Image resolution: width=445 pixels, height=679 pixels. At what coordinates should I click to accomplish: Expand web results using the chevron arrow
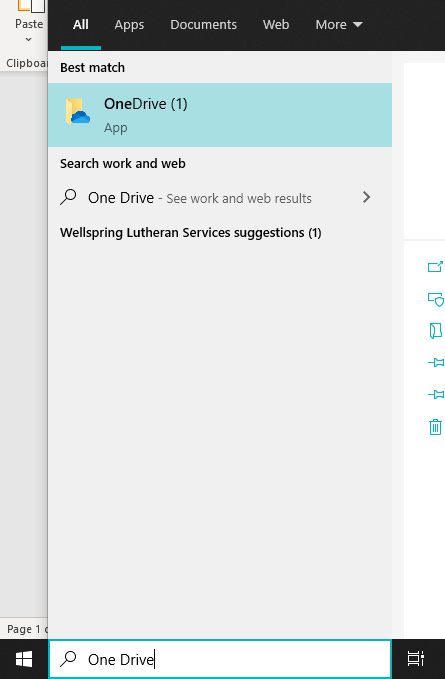click(x=366, y=197)
